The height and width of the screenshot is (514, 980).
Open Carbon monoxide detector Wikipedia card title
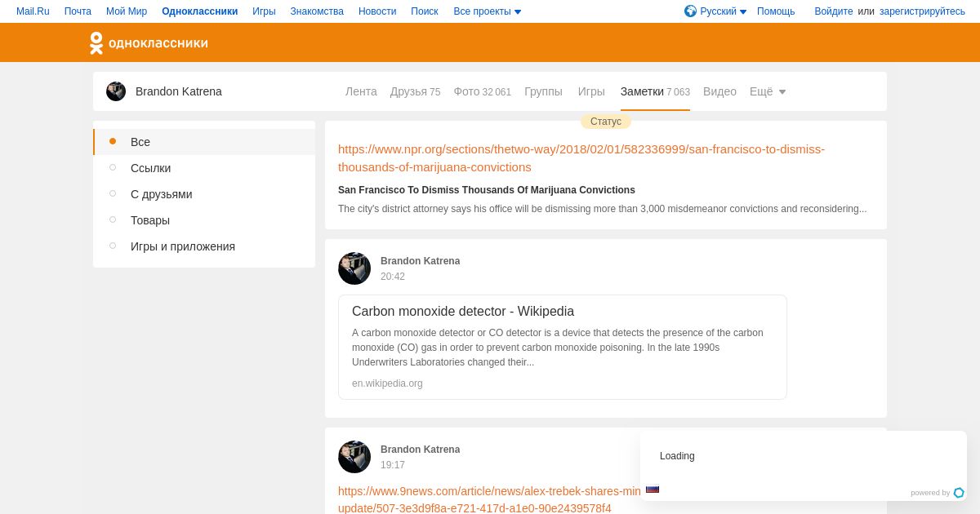pos(463,311)
